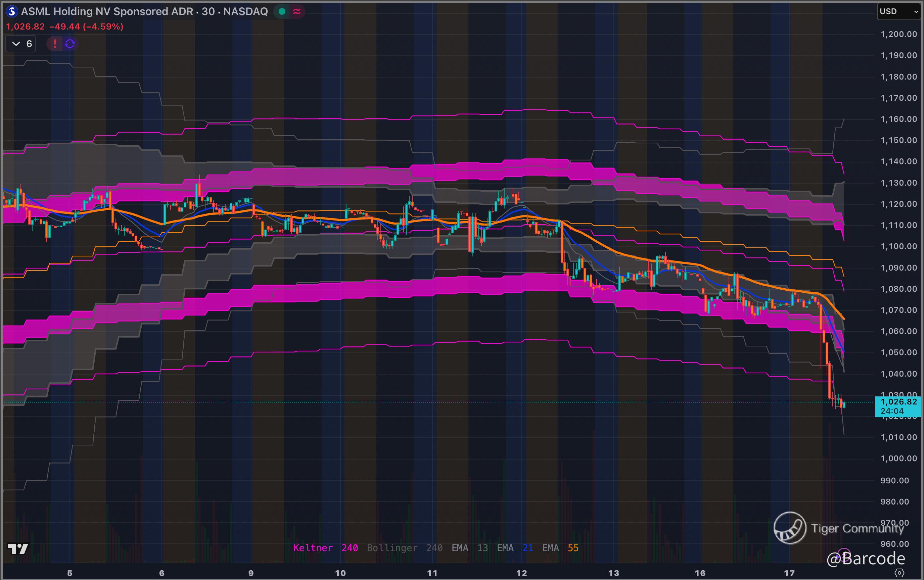Click the EMA 55 orange label
Image resolution: width=924 pixels, height=580 pixels.
[x=560, y=548]
